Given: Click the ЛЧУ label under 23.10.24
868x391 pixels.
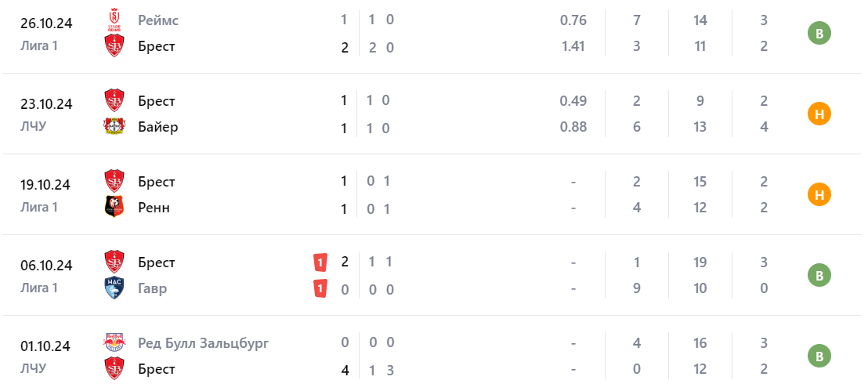Looking at the screenshot, I should pyautogui.click(x=34, y=126).
